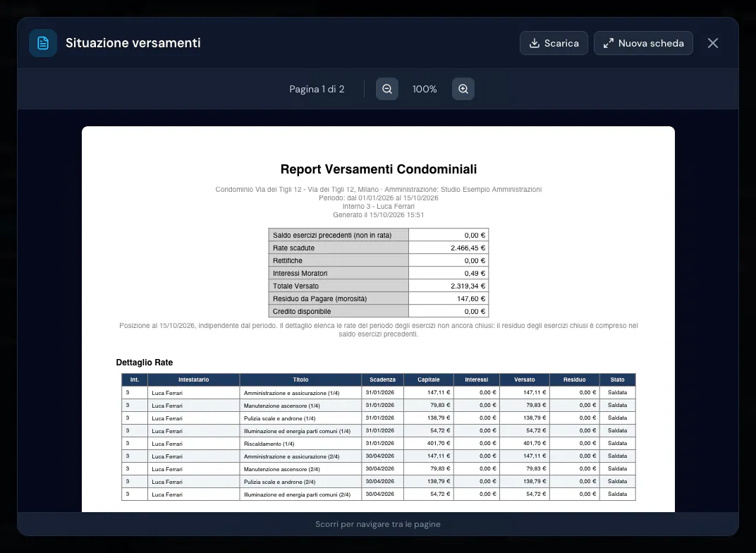Click the Pulizia scale e androne (1/4) title

coord(280,418)
